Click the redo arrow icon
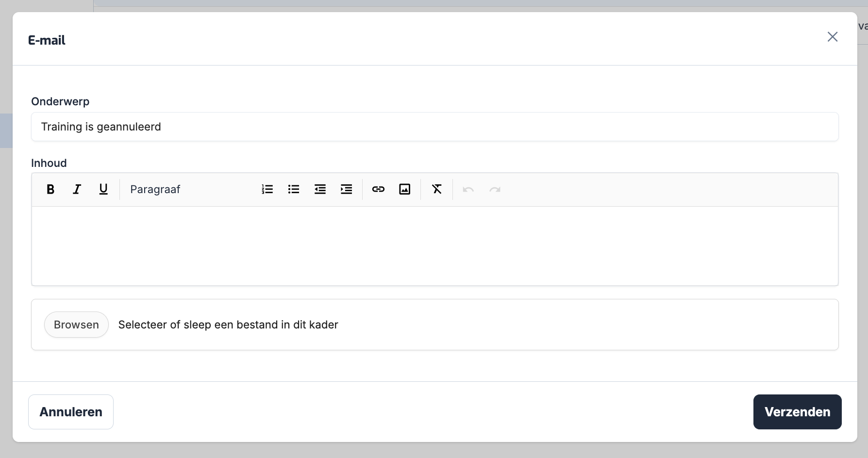The width and height of the screenshot is (868, 458). pos(495,189)
